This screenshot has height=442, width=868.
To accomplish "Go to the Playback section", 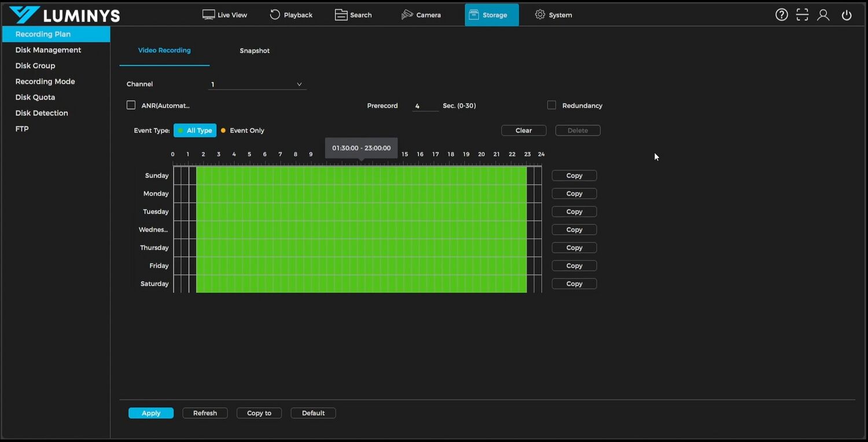I will 291,15.
